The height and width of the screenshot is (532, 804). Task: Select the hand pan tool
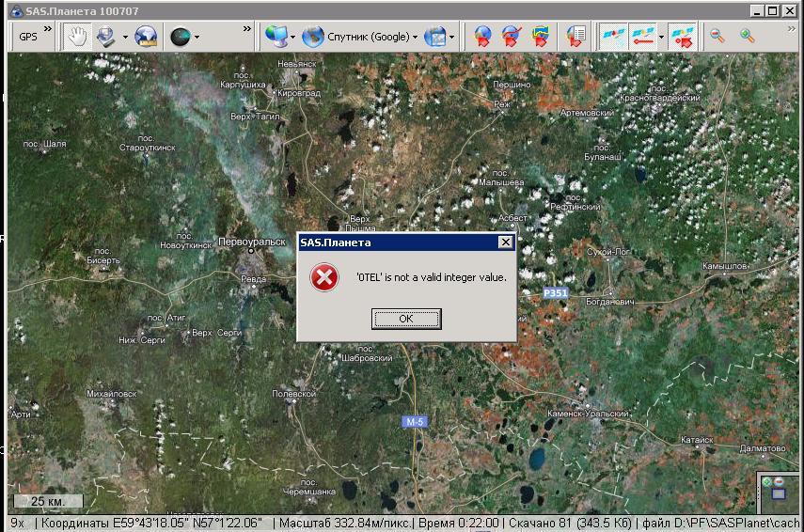(x=76, y=37)
